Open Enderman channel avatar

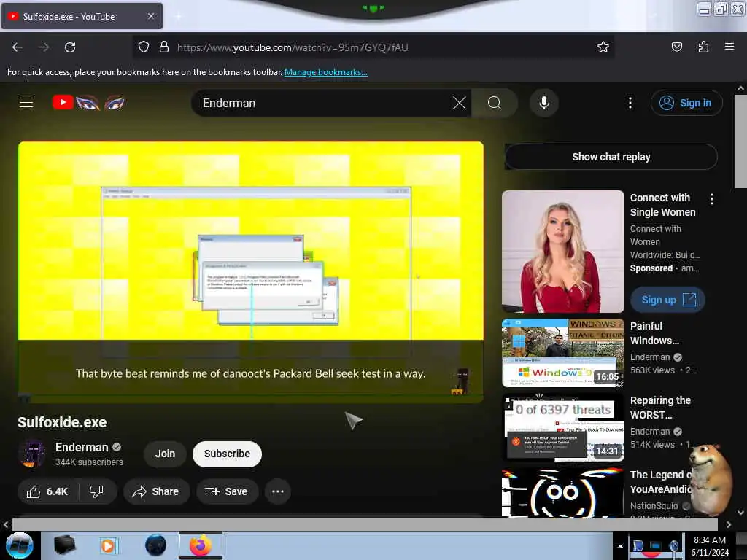point(31,454)
